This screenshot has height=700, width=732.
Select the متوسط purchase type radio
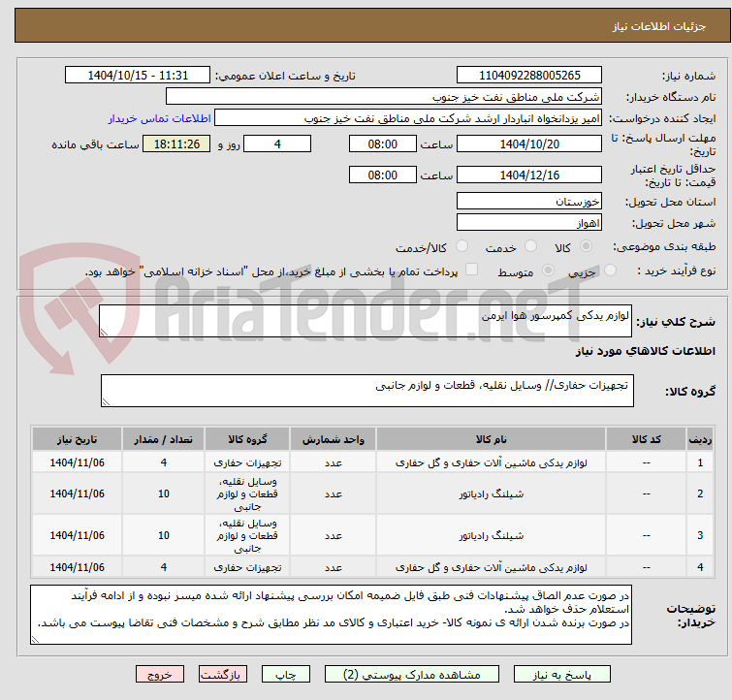548,270
